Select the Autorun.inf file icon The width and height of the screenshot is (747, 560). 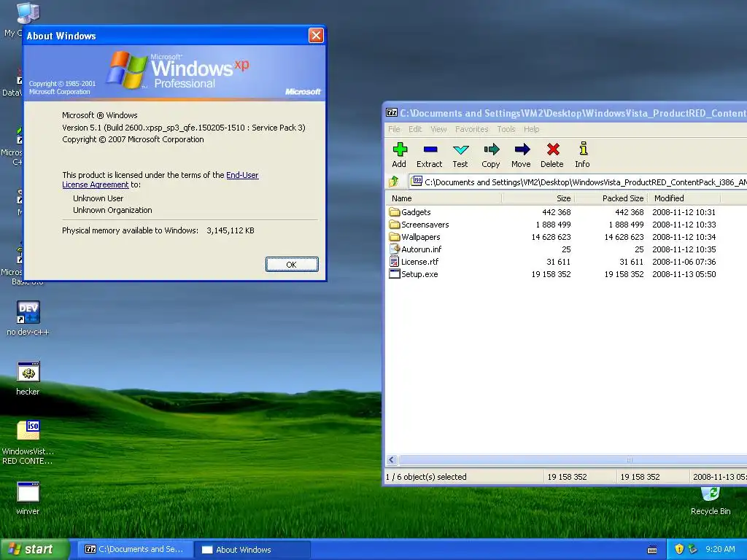pos(395,249)
